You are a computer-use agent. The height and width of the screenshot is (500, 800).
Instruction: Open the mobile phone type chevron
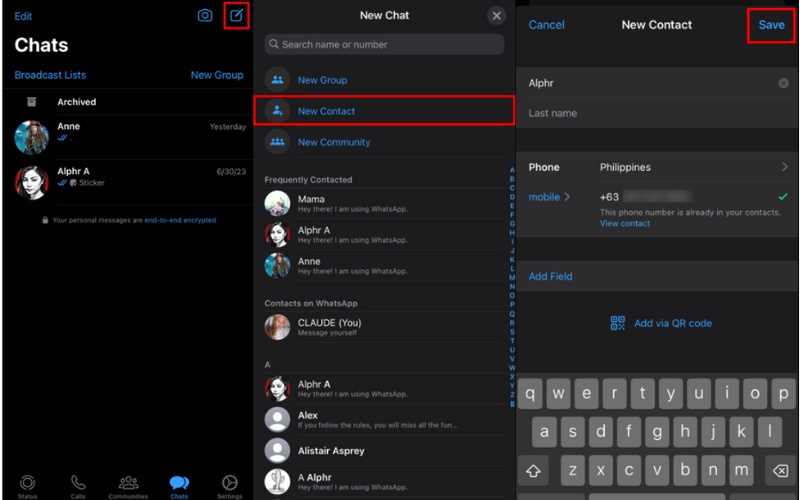tap(568, 197)
